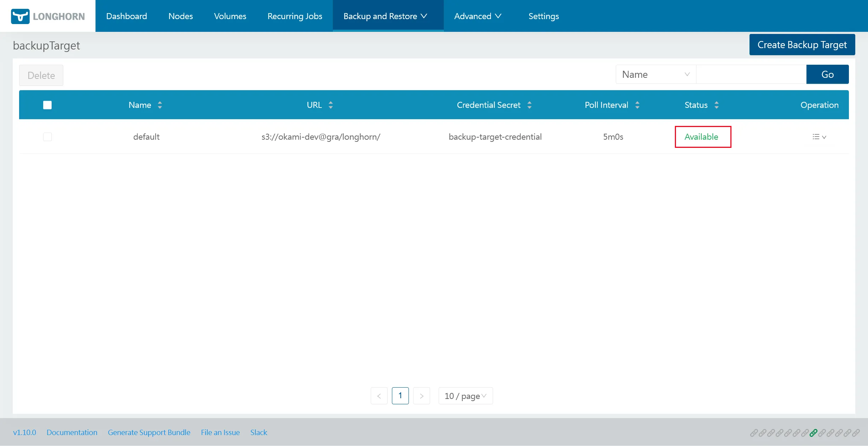
Task: Open Generate Support Bundle link
Action: (149, 433)
